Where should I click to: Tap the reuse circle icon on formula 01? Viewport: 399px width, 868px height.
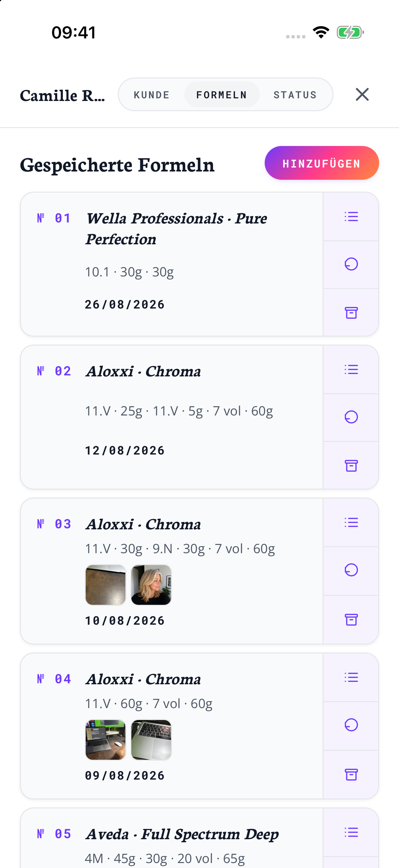coord(351,265)
